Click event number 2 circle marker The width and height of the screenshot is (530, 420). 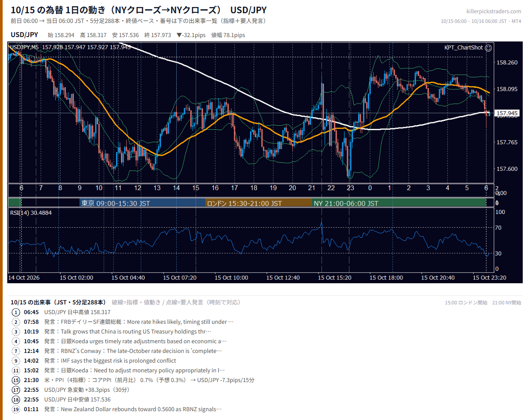[16, 322]
